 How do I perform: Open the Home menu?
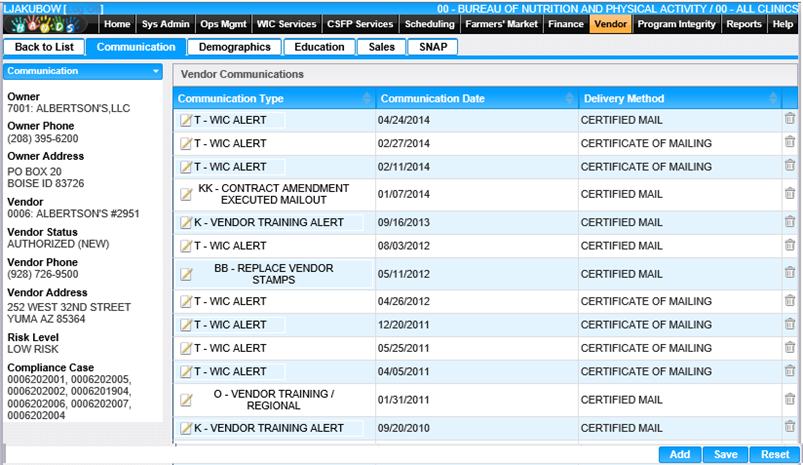pos(117,24)
